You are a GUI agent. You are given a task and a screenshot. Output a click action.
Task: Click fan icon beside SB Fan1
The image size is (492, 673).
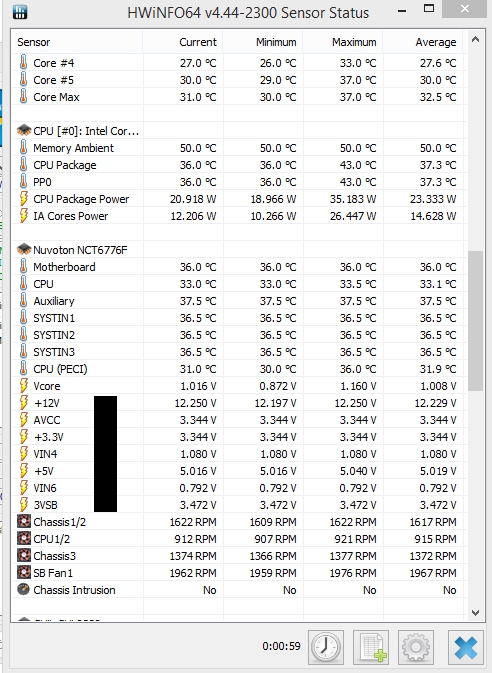pos(24,572)
